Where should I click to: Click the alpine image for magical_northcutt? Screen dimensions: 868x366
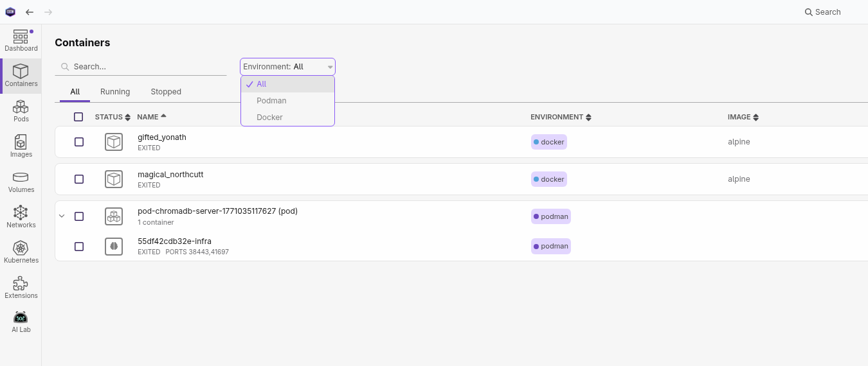739,179
